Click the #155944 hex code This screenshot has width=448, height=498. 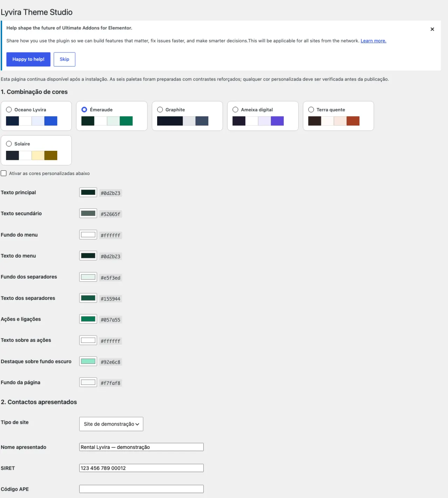(111, 299)
